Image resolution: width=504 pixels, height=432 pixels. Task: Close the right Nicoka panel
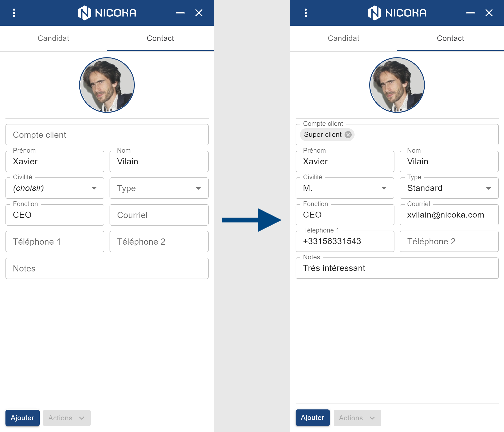[x=489, y=13]
